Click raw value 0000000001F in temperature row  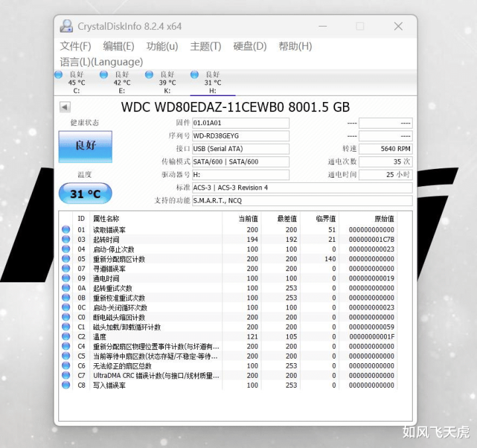point(372,337)
